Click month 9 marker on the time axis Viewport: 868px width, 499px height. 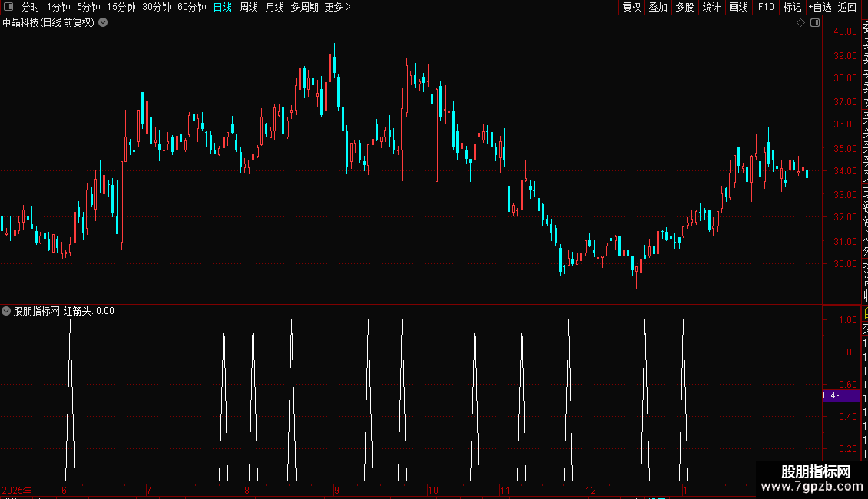coord(336,490)
